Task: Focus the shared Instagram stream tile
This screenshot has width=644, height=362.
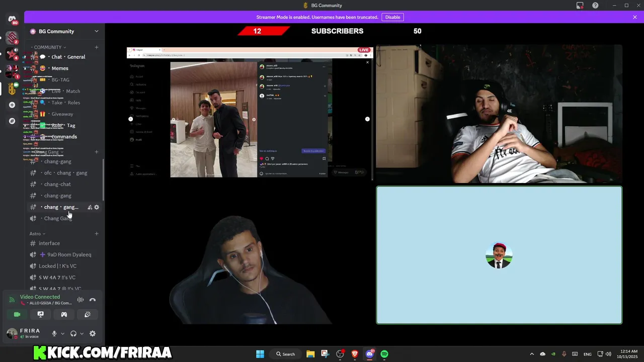Action: point(250,114)
